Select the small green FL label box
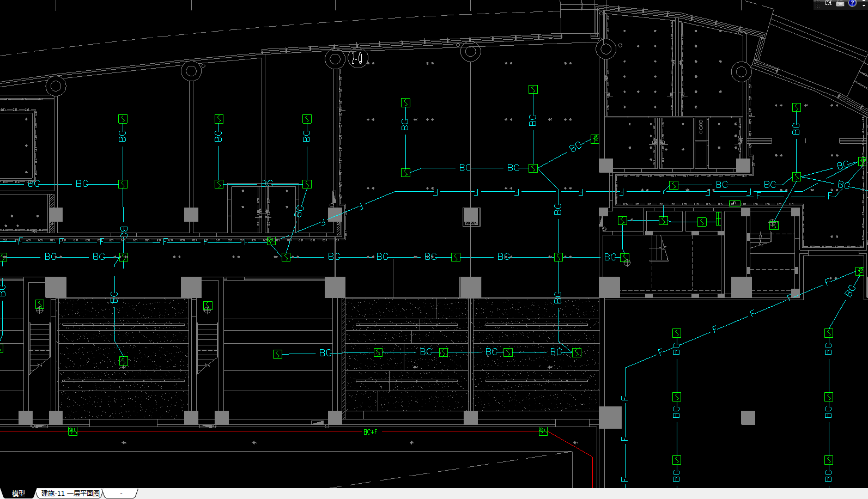The width and height of the screenshot is (868, 499). (735, 203)
